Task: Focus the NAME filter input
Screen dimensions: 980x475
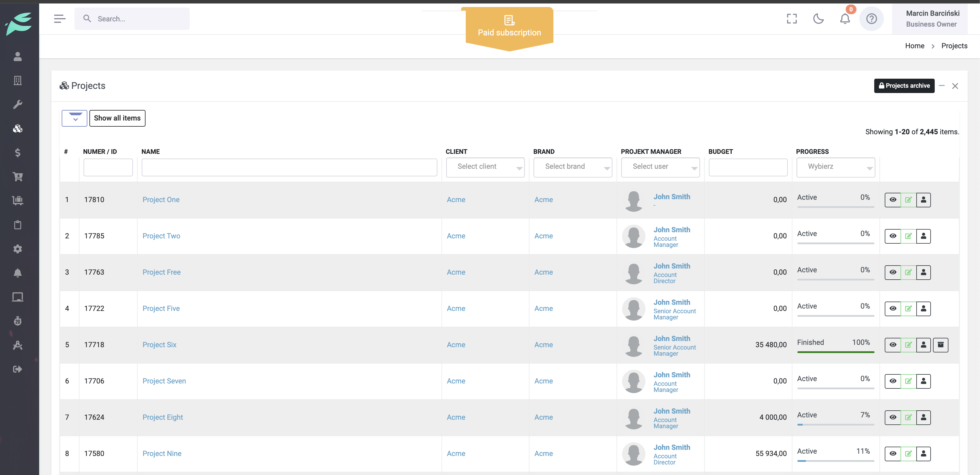Action: [x=289, y=167]
